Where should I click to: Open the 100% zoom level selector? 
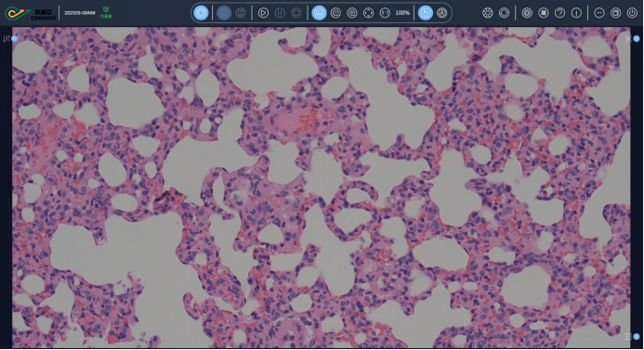pyautogui.click(x=402, y=13)
